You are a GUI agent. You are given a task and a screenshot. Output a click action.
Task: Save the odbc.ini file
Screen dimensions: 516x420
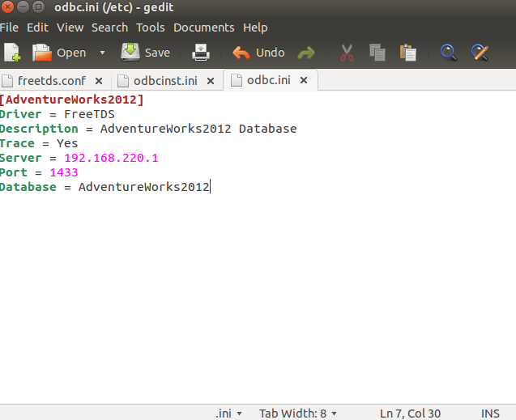pos(146,53)
